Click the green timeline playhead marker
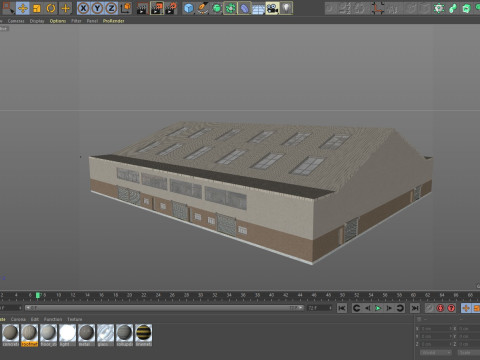 tap(38, 295)
